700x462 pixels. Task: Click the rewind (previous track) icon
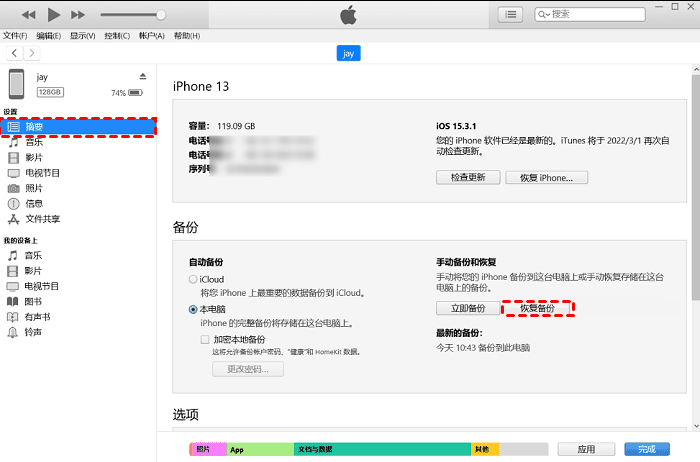[28, 15]
